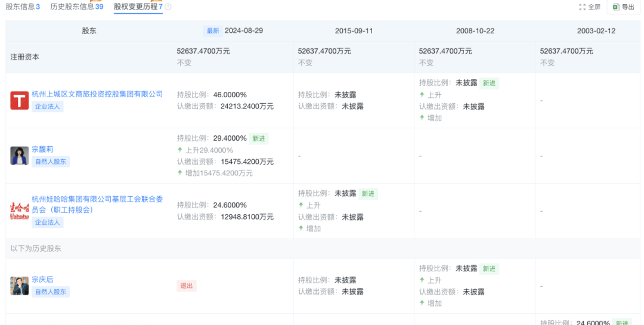Export the data with the 导出 button

623,7
